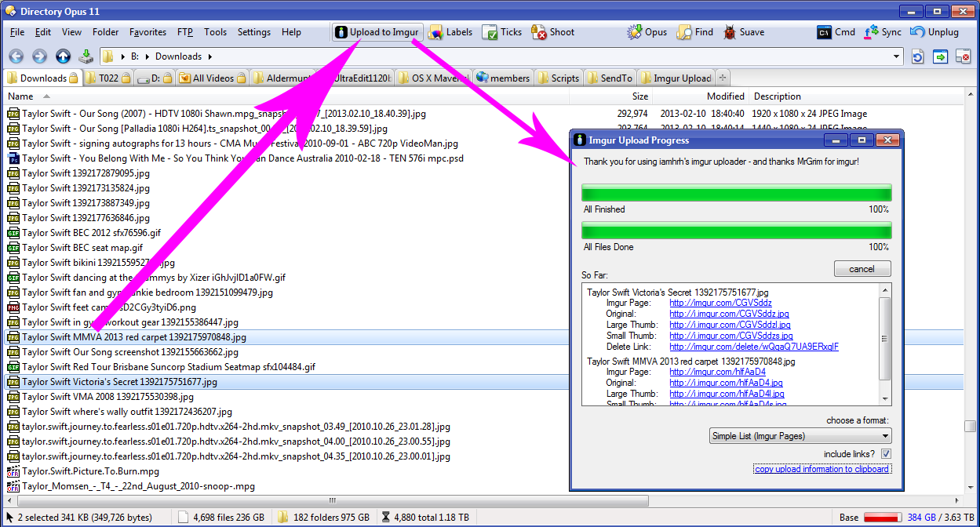Open the Tools menu
The image size is (980, 527).
[215, 32]
